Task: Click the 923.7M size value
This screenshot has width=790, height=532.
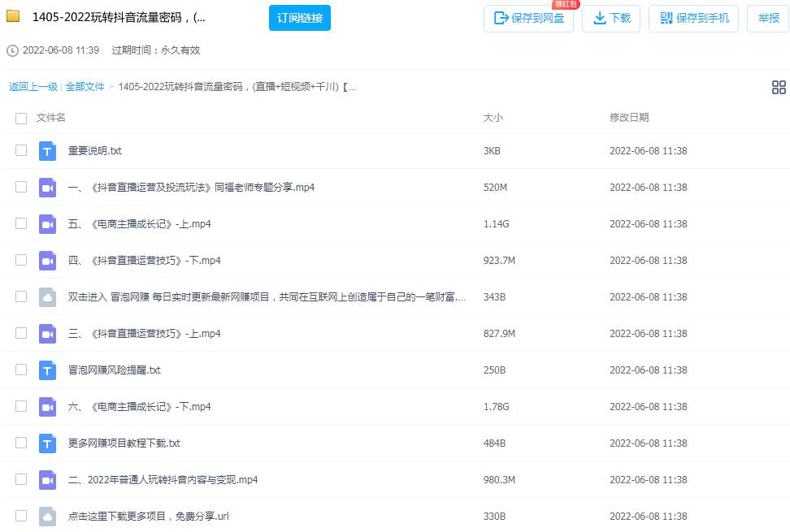Action: (499, 261)
